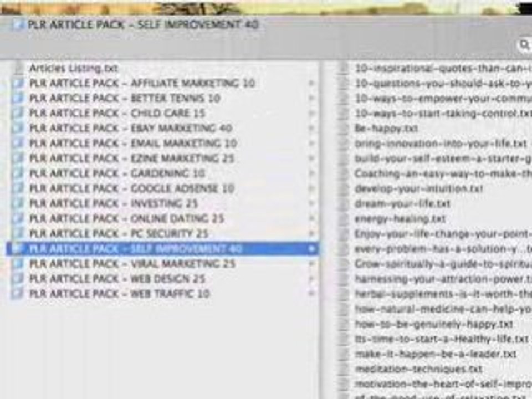This screenshot has height=399, width=532.
Task: Select herbal-supplements-is-it-worth file
Action: pyautogui.click(x=443, y=294)
